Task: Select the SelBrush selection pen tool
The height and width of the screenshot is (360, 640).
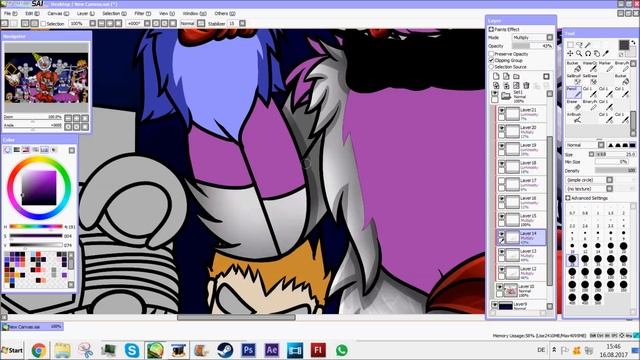Action: [x=574, y=80]
